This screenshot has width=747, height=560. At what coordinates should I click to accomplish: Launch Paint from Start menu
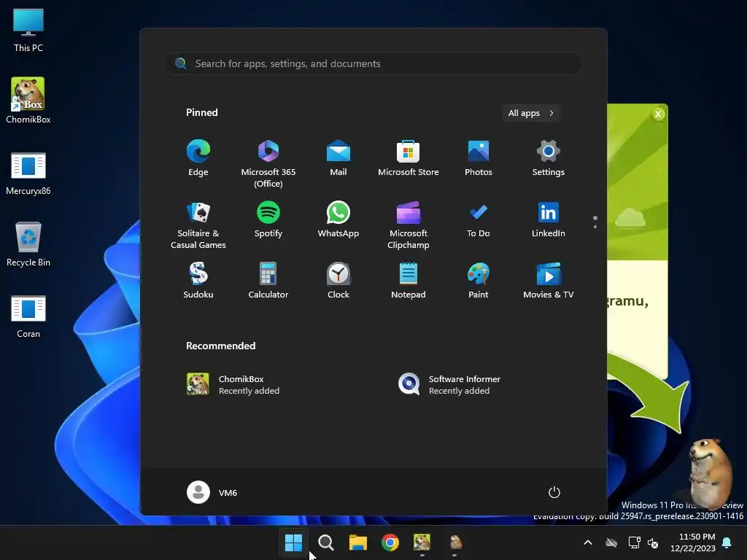coord(479,281)
